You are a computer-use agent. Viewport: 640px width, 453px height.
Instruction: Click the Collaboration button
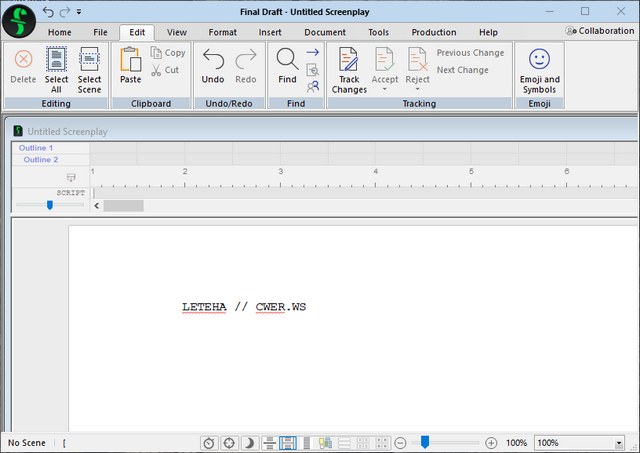(599, 32)
